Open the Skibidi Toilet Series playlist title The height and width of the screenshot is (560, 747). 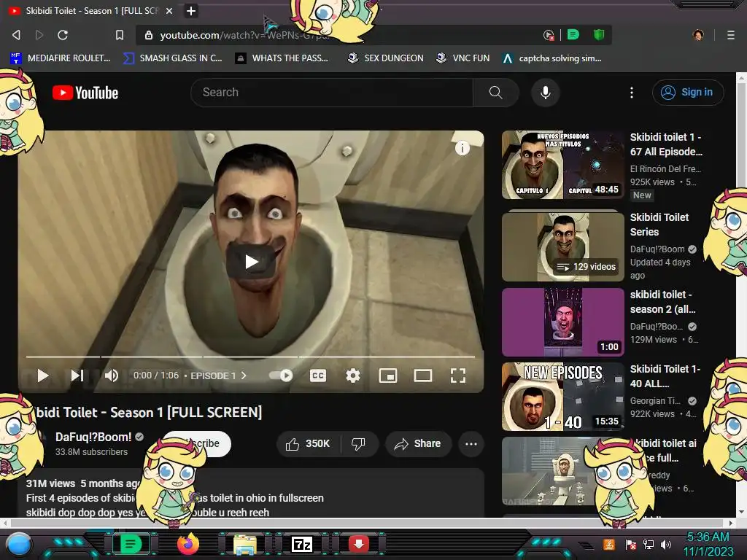659,225
